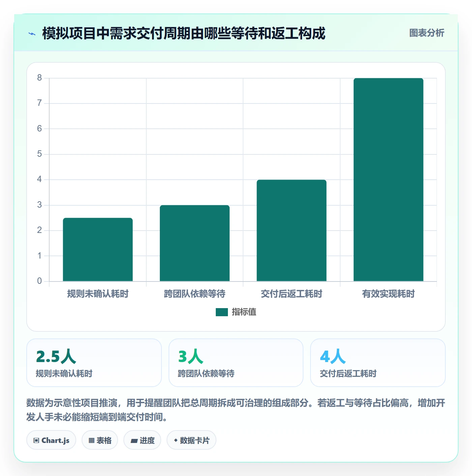The image size is (472, 476).
Task: Click the lightning icon beside the title
Action: pos(32,34)
